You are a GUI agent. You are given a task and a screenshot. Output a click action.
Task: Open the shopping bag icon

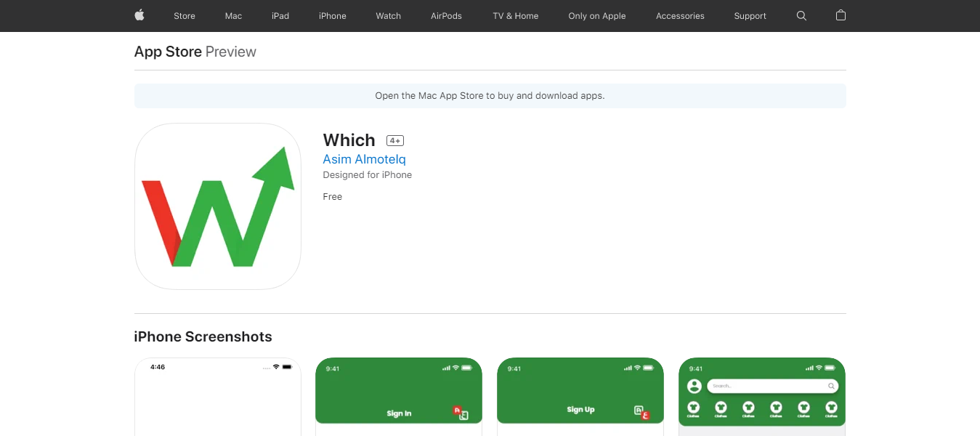click(x=841, y=15)
